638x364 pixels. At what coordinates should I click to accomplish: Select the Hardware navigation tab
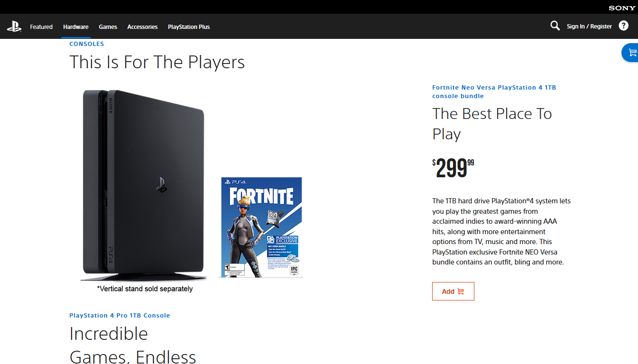click(76, 27)
